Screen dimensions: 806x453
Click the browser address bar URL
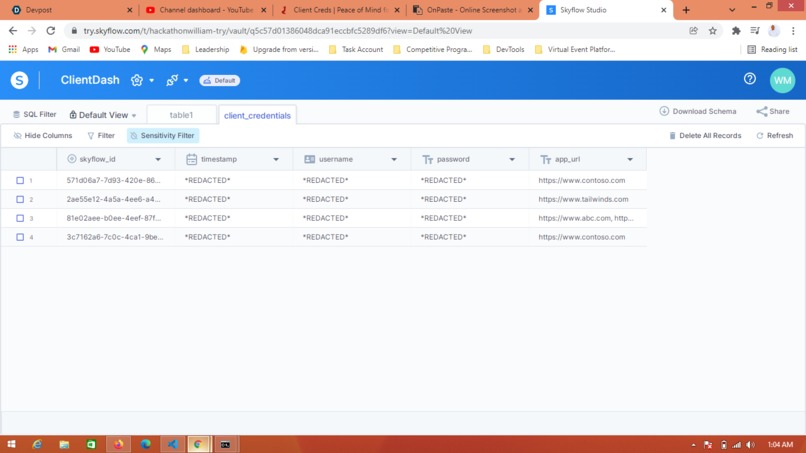coord(278,31)
